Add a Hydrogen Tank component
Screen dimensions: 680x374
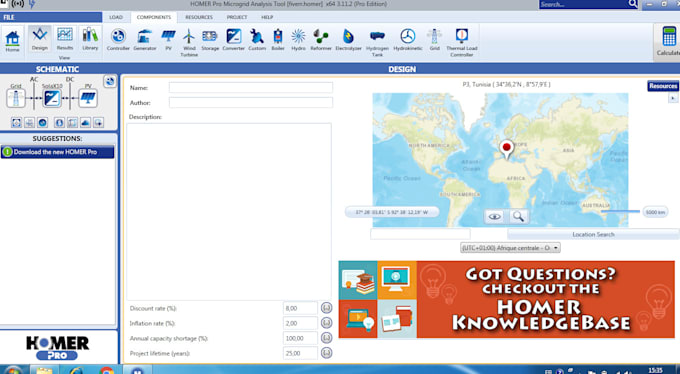click(x=377, y=43)
